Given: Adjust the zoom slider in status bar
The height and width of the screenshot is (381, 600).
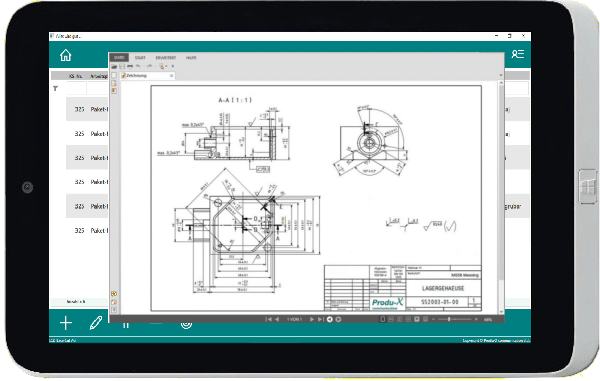Looking at the screenshot, I should click(x=448, y=319).
